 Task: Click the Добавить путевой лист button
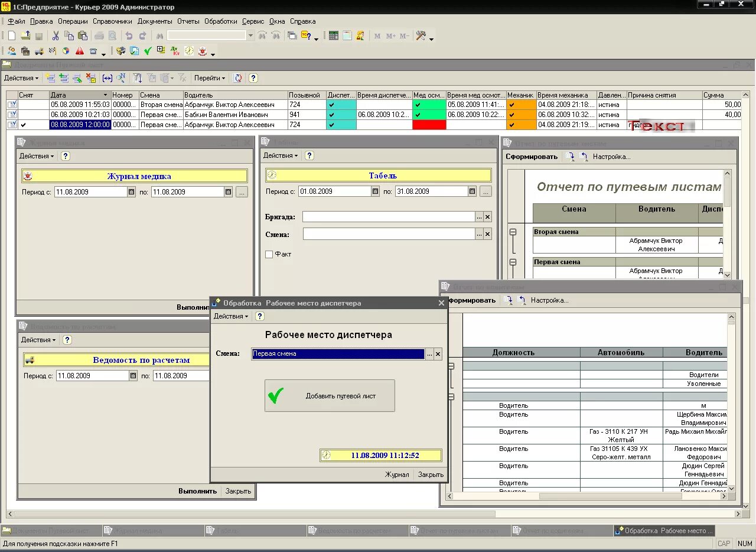tap(330, 396)
